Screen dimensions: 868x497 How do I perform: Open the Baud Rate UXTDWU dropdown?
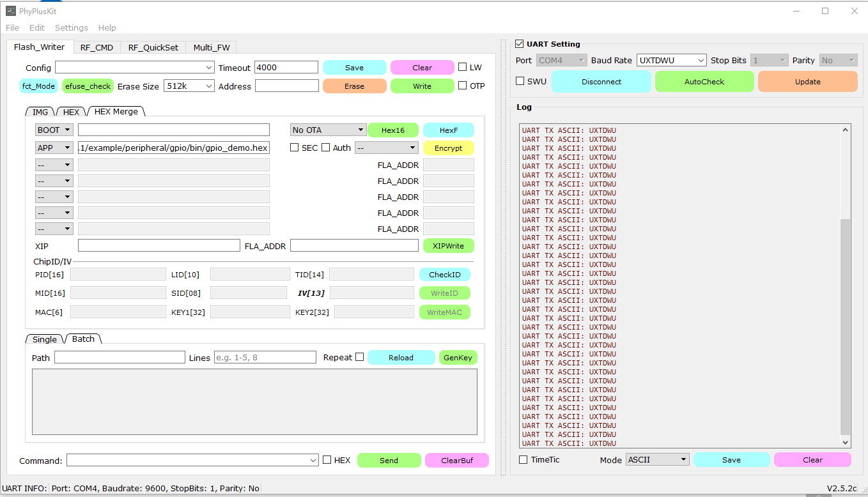(x=671, y=60)
